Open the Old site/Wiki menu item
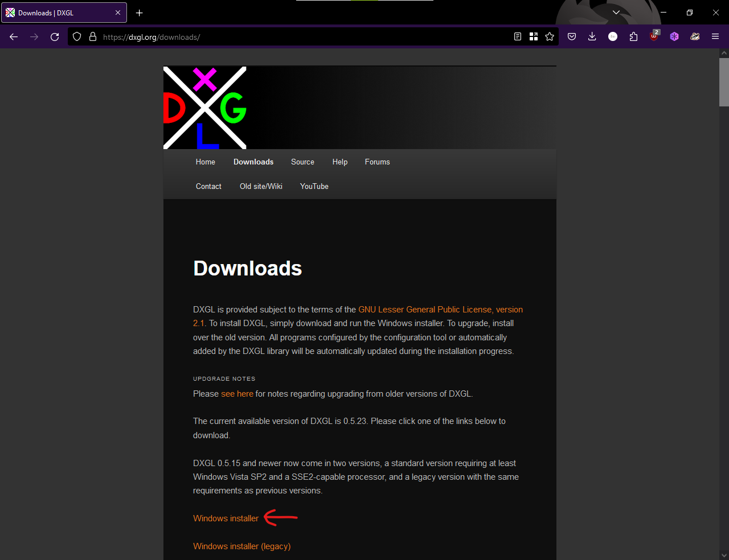This screenshot has height=560, width=729. (261, 187)
